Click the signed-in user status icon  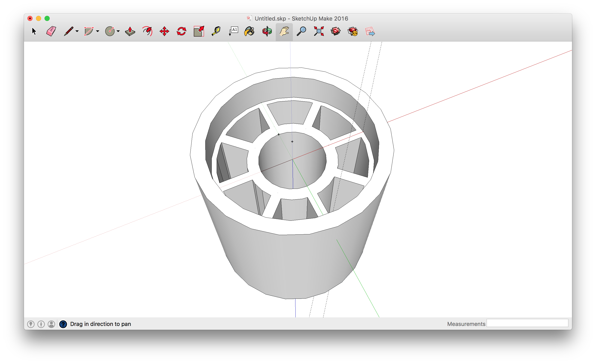tap(51, 324)
